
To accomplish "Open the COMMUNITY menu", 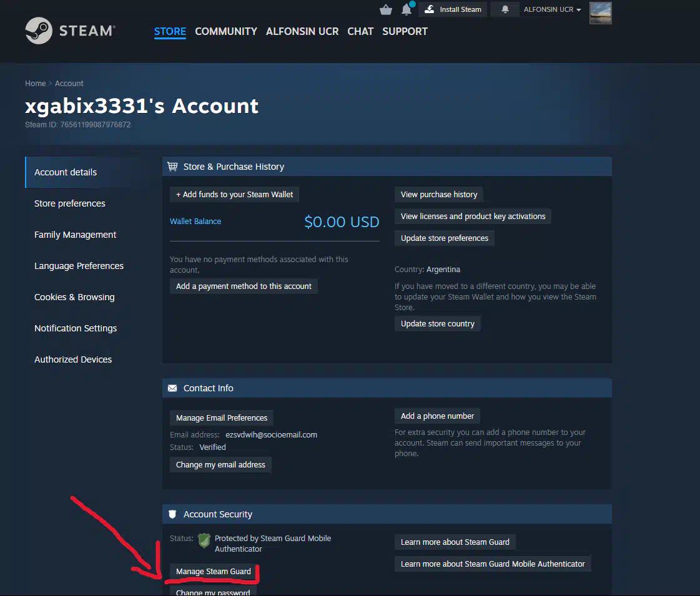I will click(226, 31).
